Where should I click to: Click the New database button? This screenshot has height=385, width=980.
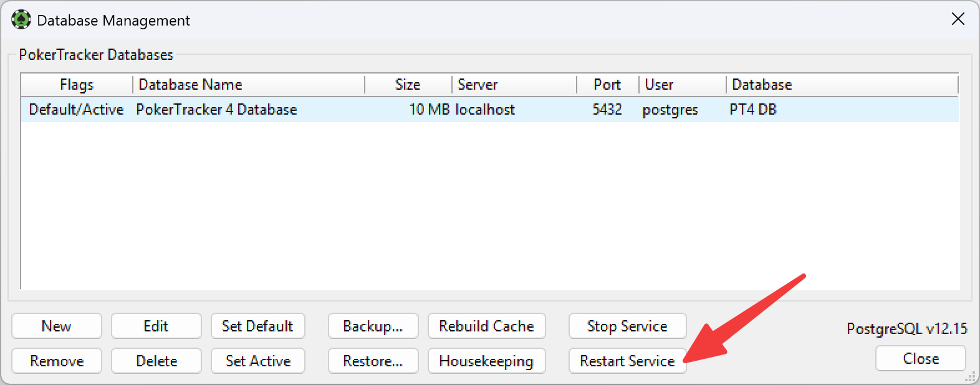click(x=57, y=326)
